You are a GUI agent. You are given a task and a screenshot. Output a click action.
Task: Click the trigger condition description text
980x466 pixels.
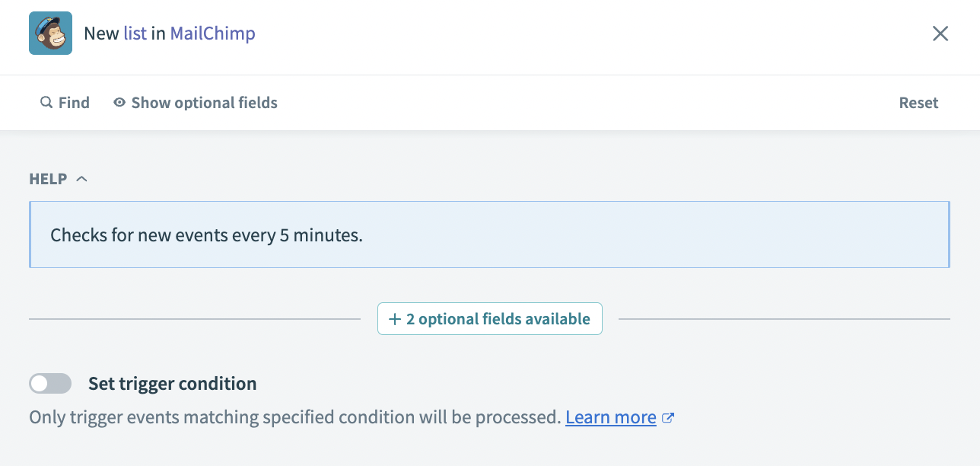point(295,417)
